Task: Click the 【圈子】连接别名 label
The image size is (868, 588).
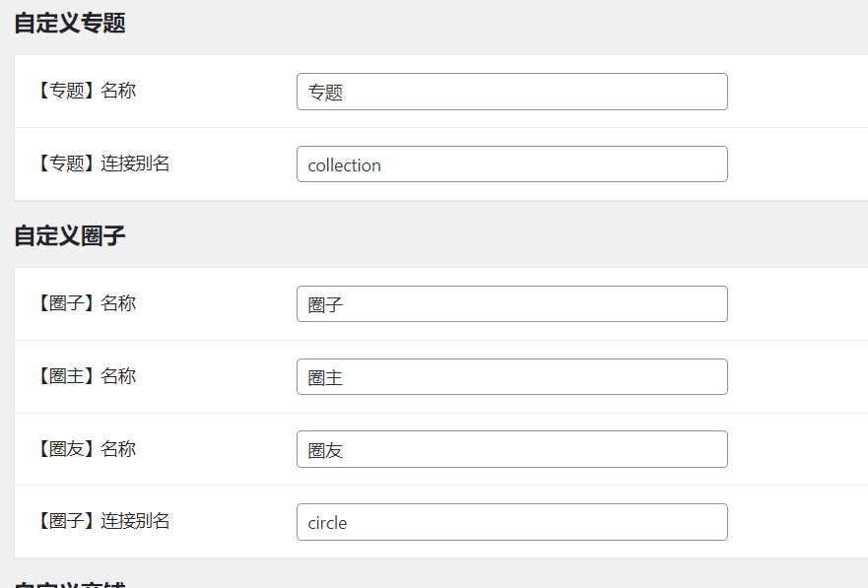Action: (103, 521)
